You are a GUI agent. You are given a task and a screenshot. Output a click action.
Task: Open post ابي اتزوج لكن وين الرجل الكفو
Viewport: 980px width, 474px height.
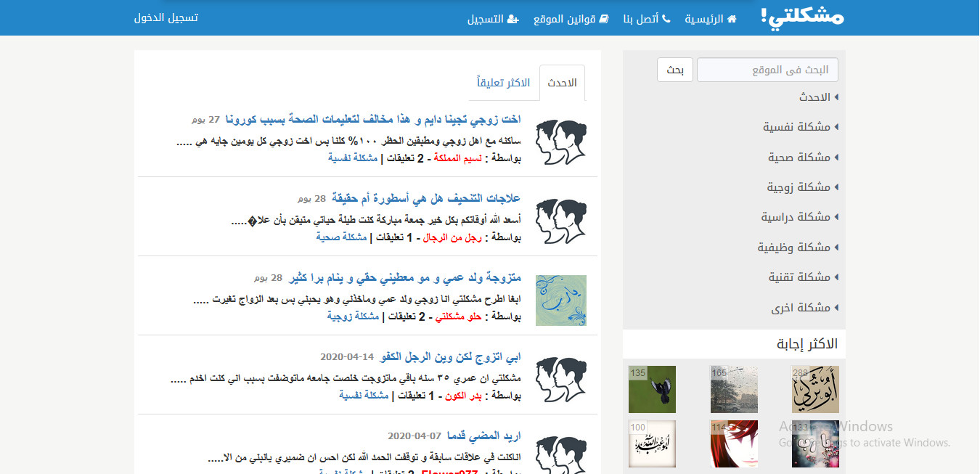(451, 357)
